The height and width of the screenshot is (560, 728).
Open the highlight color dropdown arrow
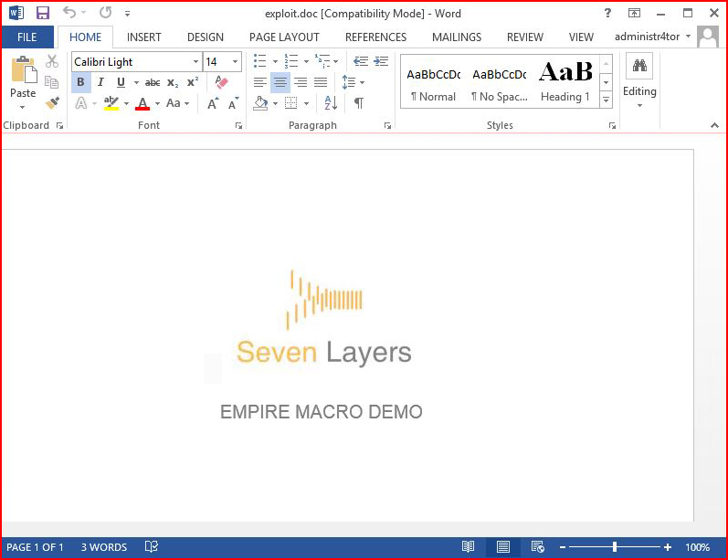coord(126,103)
